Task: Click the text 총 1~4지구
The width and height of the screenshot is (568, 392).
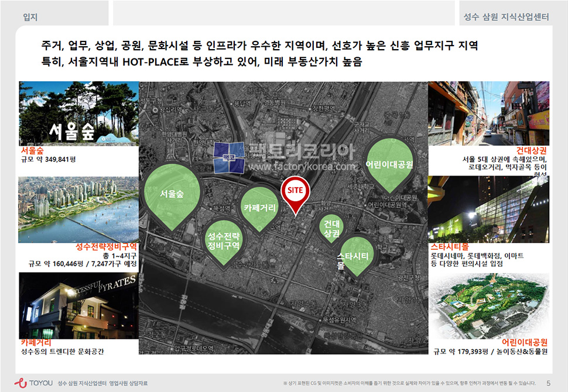Action: 119,256
